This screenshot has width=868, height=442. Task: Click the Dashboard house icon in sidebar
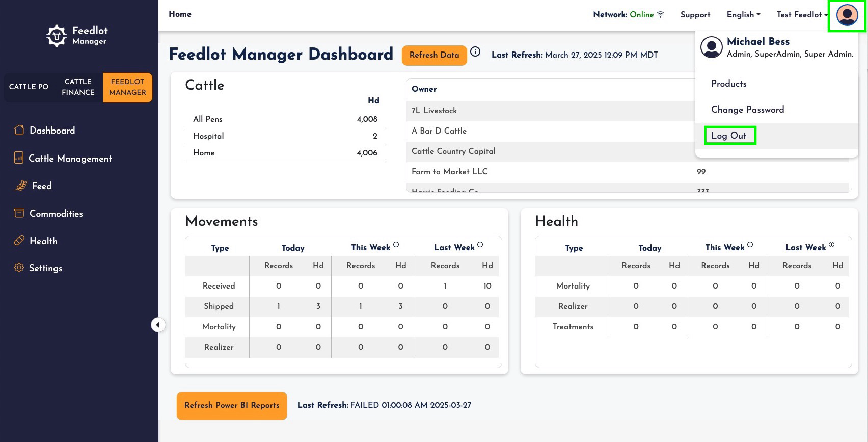pyautogui.click(x=19, y=130)
